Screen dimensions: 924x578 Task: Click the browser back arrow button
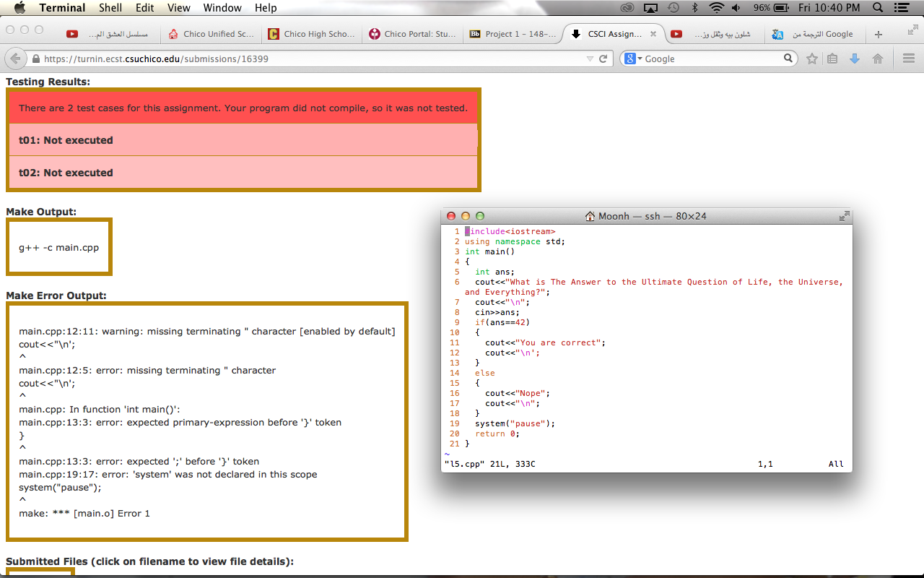click(16, 59)
